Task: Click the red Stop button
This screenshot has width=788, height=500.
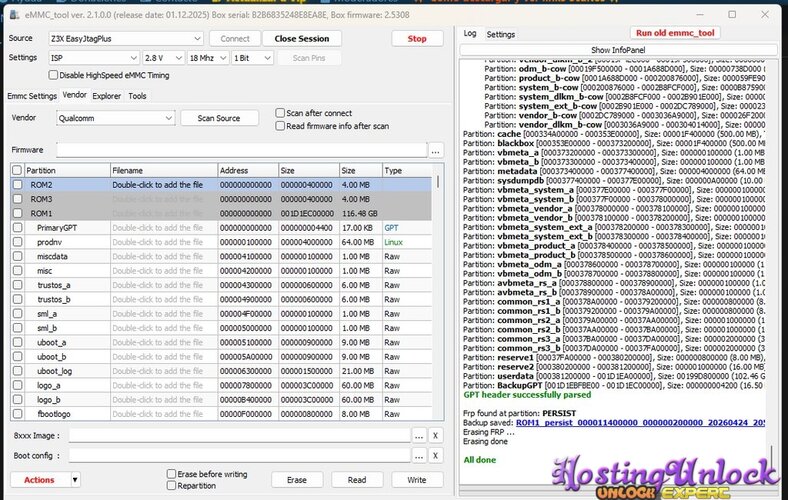Action: (x=417, y=39)
